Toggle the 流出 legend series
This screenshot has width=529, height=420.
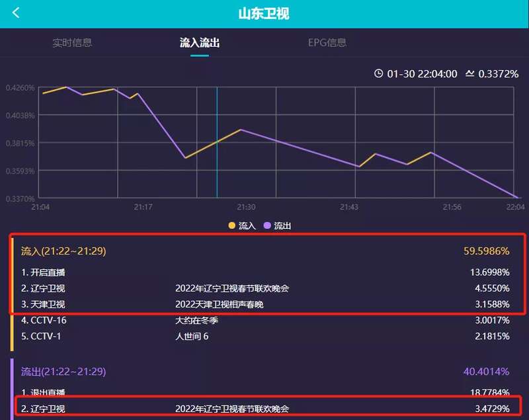tap(277, 226)
